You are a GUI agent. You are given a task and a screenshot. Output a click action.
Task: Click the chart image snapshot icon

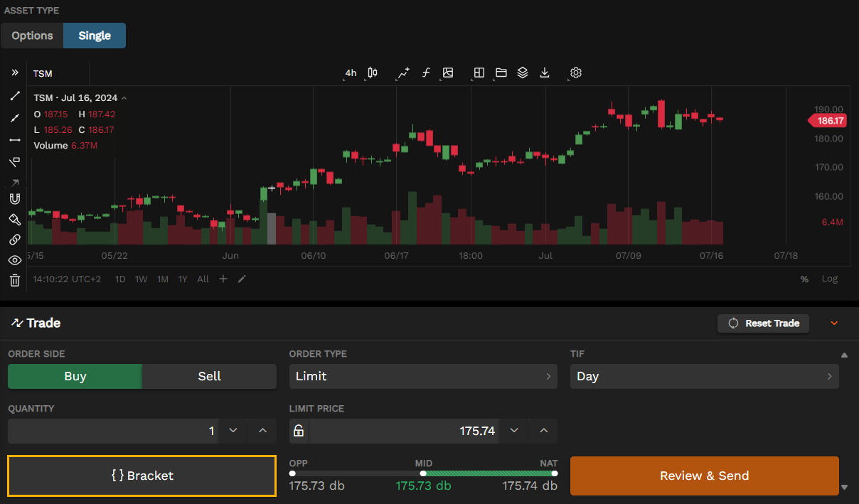click(x=448, y=73)
